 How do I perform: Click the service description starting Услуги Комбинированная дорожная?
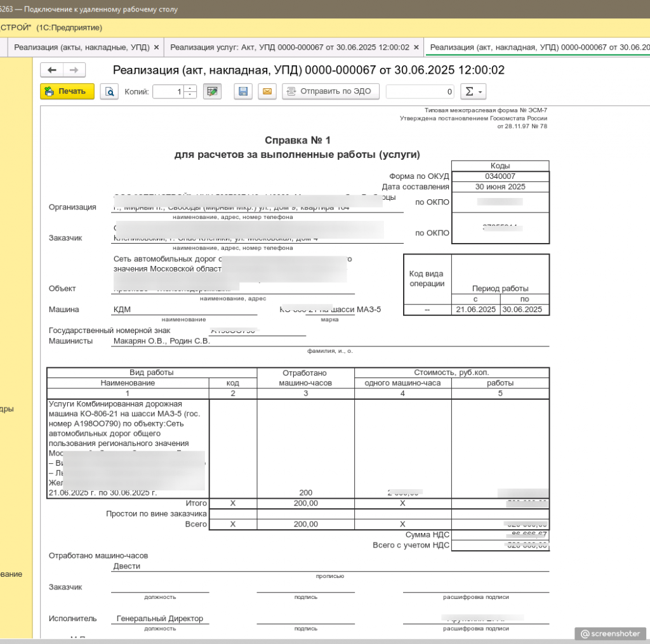pyautogui.click(x=128, y=449)
